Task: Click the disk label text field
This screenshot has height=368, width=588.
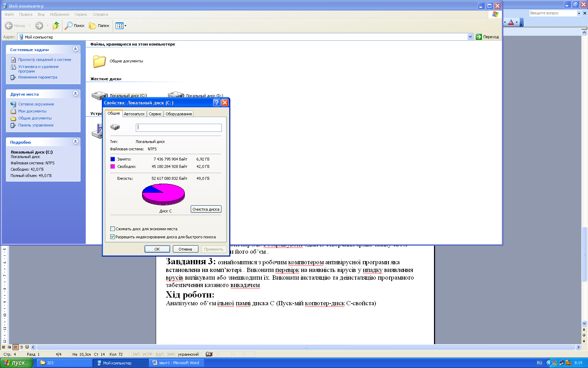Action: tap(178, 128)
